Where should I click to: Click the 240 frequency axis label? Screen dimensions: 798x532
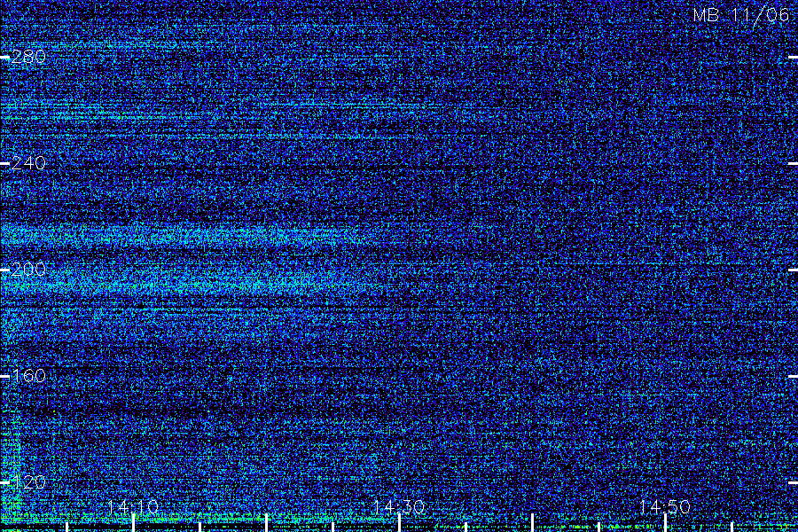[x=28, y=163]
